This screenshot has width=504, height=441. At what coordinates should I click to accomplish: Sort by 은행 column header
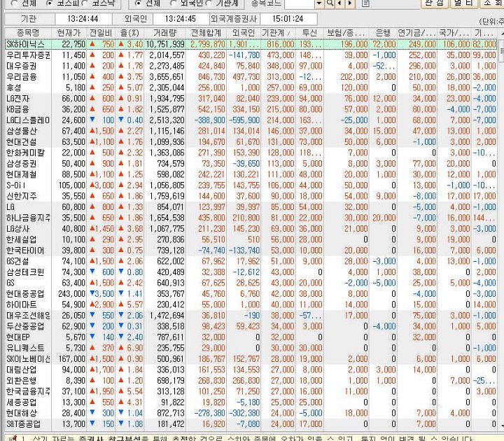point(383,33)
